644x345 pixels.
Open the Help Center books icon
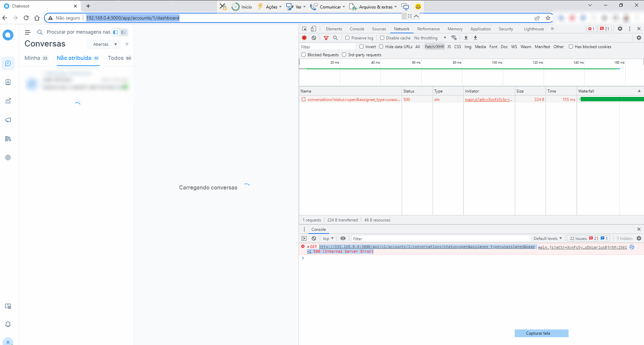pos(8,139)
